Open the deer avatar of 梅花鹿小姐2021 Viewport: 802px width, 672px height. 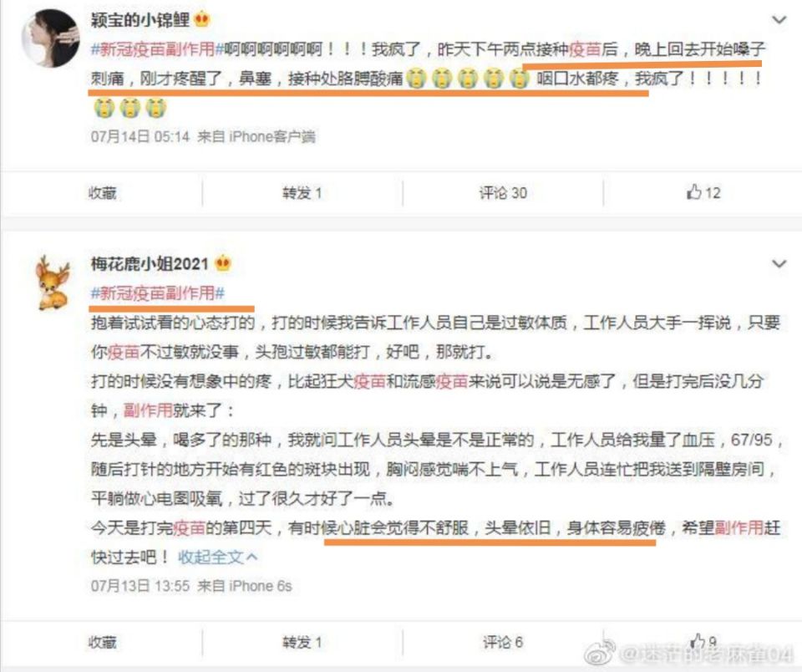pos(53,283)
